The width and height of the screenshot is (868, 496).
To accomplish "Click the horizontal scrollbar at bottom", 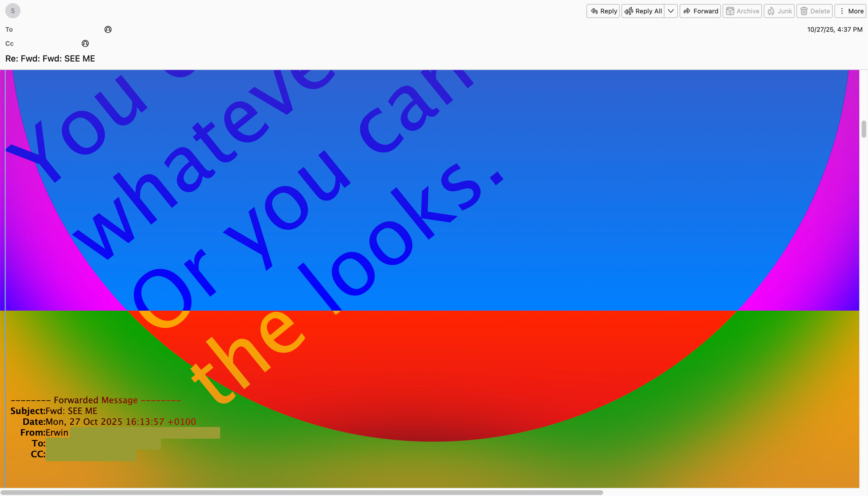I will (301, 492).
